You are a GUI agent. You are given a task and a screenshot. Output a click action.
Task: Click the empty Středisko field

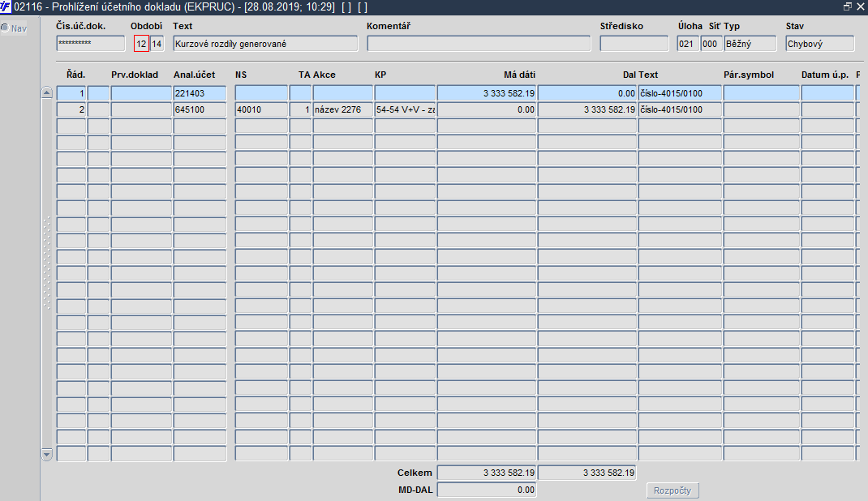pyautogui.click(x=634, y=44)
